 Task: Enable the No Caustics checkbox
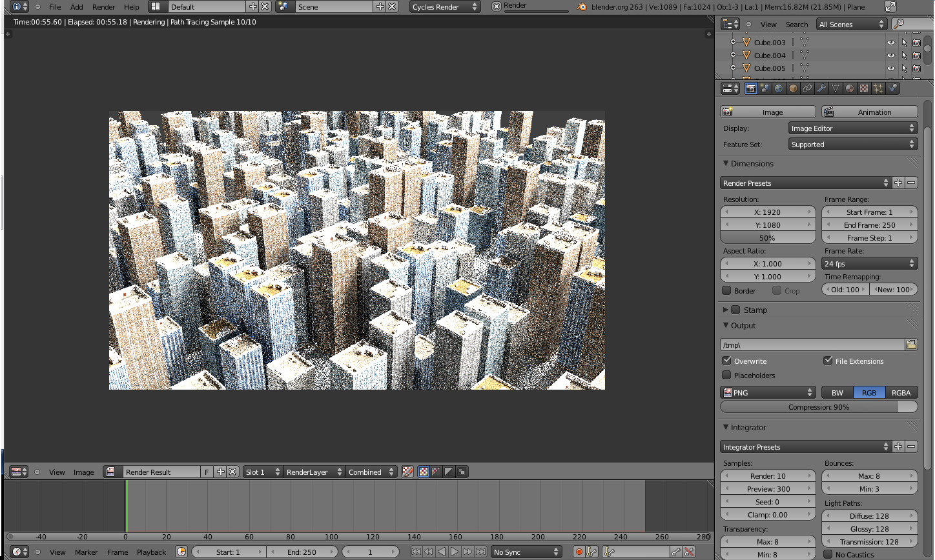[x=828, y=554]
